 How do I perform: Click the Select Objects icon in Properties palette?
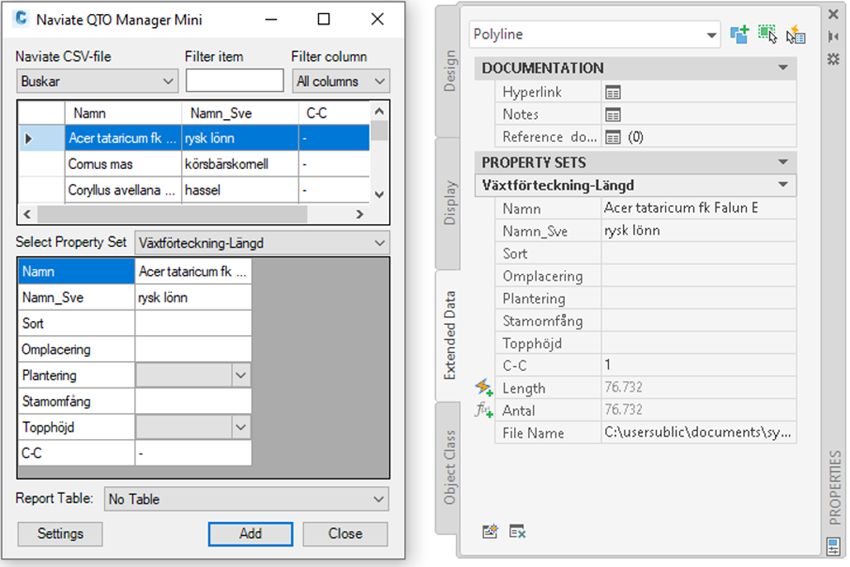768,35
